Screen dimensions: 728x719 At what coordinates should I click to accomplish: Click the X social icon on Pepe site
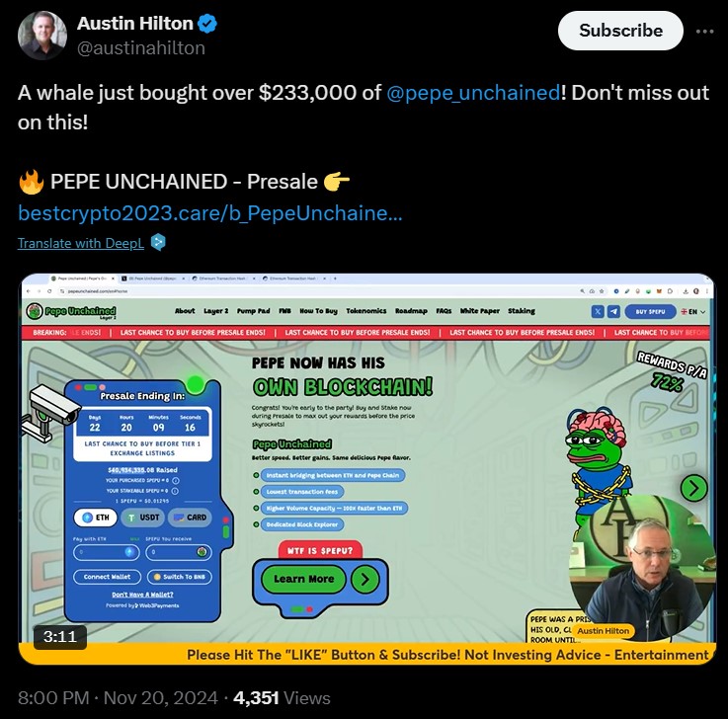598,311
